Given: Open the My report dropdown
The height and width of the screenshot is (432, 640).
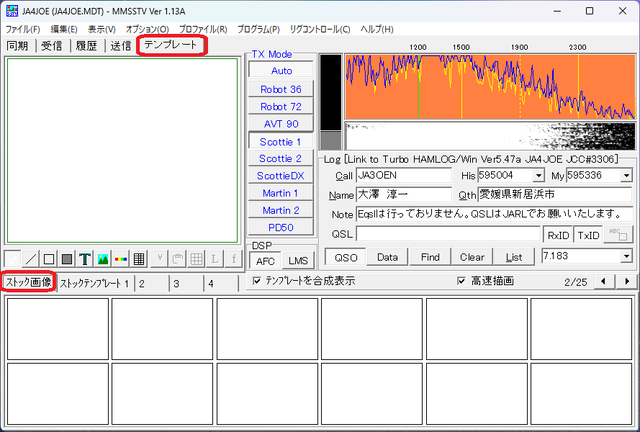Looking at the screenshot, I should point(626,176).
